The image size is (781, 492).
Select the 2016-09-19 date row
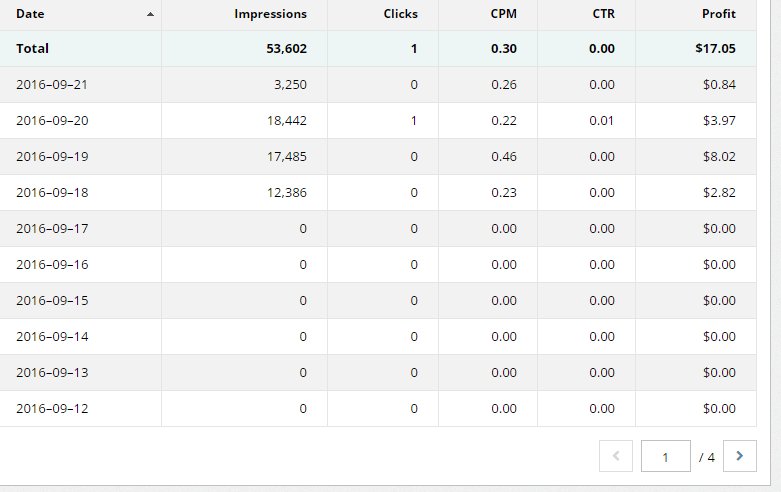click(x=52, y=157)
